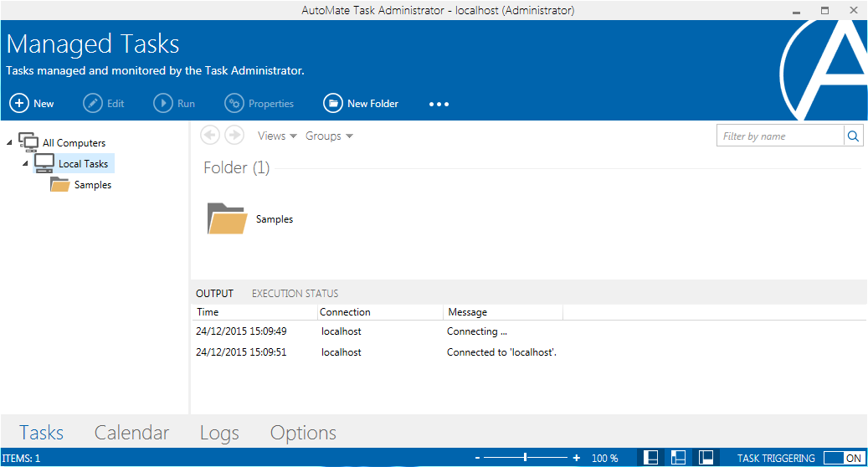Click the Run play icon
The image size is (868, 467).
[x=162, y=103]
